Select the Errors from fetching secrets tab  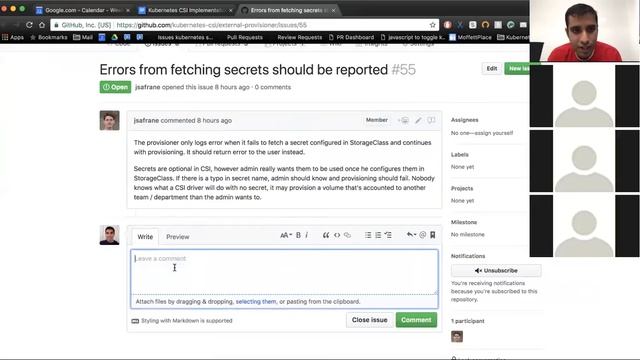287,10
